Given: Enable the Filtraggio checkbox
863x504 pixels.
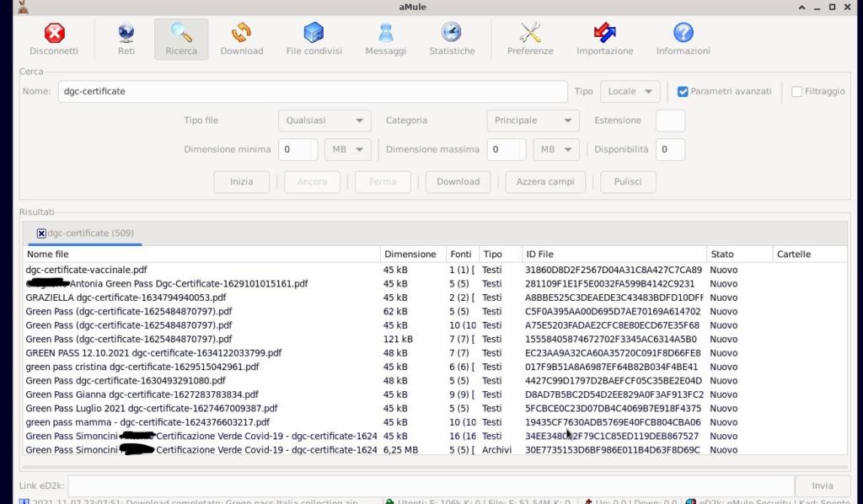Looking at the screenshot, I should pyautogui.click(x=796, y=92).
